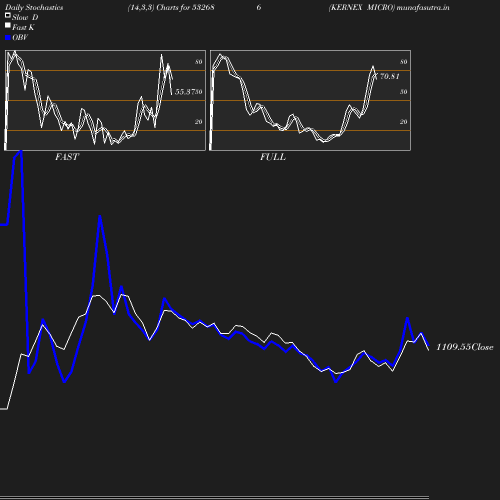Screen dimensions: 500x500
Task: Click the 'FAST' chart caption
Action: point(67,157)
